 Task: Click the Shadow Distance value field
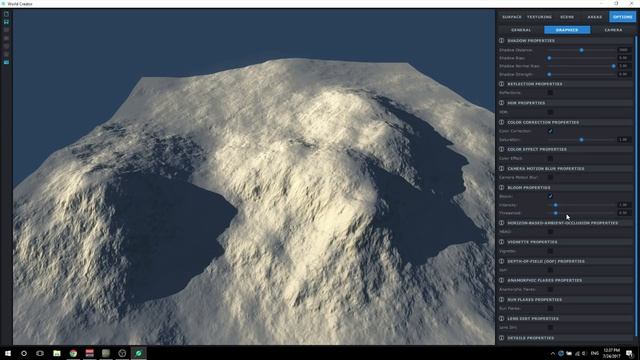click(x=623, y=50)
